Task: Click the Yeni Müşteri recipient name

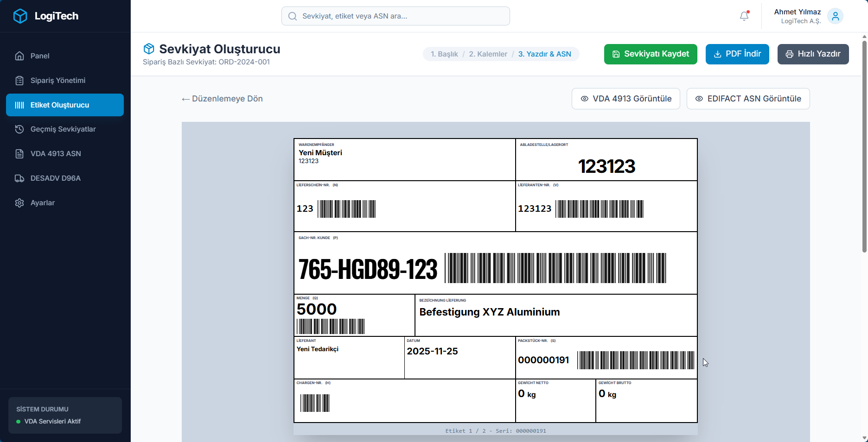Action: pyautogui.click(x=320, y=153)
